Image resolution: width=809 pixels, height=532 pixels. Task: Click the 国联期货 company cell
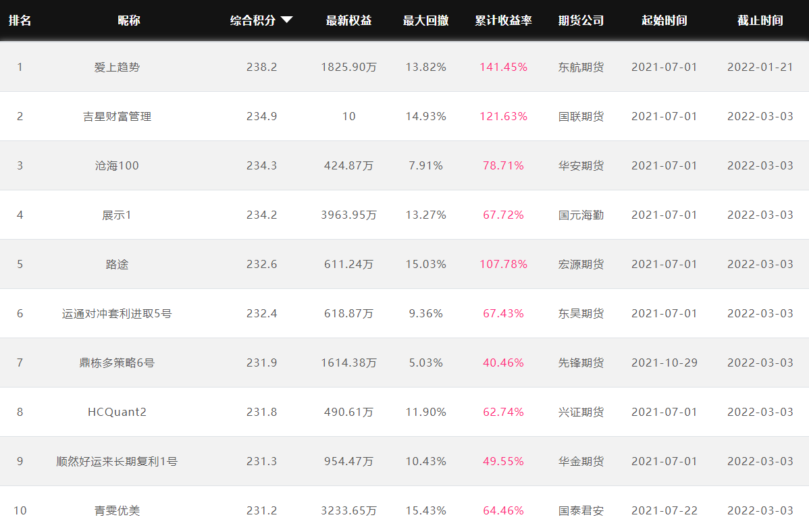click(x=581, y=117)
